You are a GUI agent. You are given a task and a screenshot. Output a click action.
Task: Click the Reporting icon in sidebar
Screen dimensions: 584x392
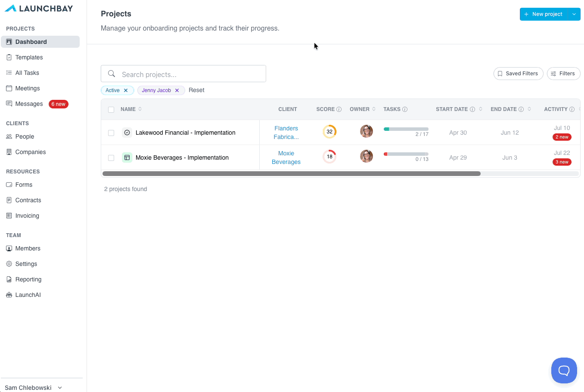coord(9,279)
